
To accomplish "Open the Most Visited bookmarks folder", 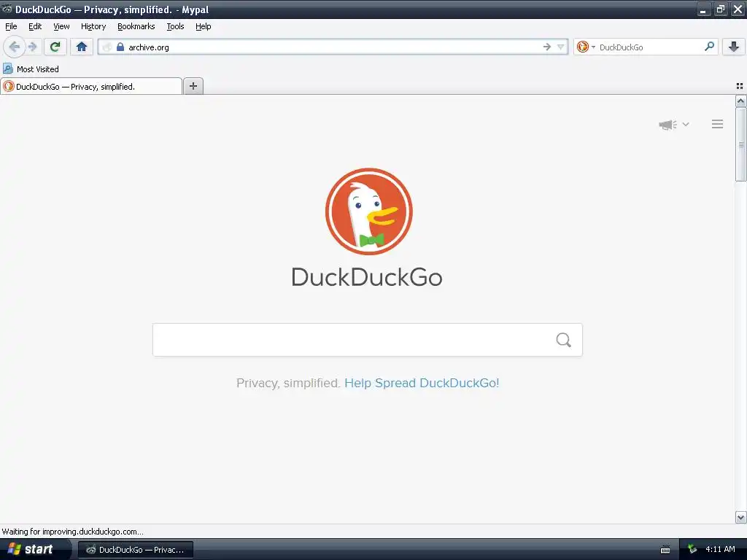I will click(31, 69).
